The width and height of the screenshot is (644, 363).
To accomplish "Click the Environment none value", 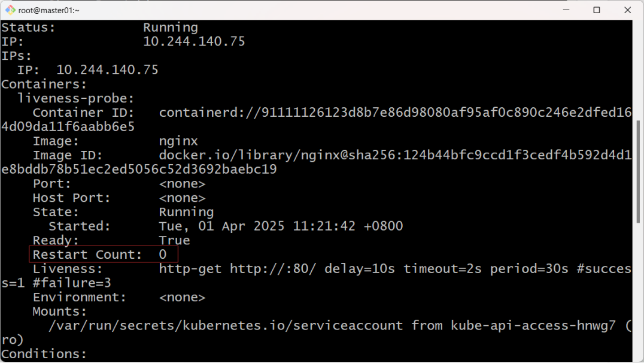I will [182, 297].
